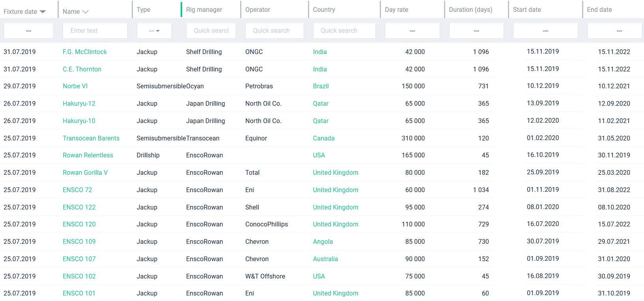
Task: Click the Duration (days) column header
Action: 470,10
